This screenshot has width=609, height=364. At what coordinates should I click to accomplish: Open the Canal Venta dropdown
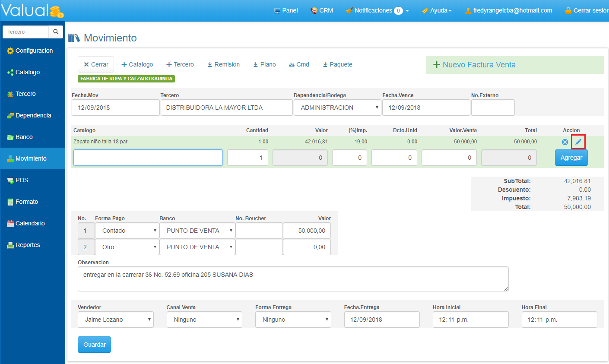(x=204, y=320)
